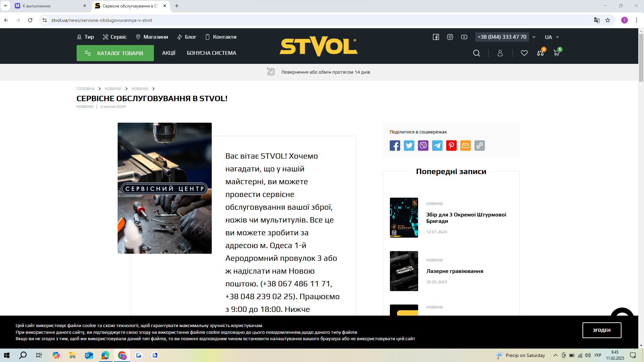644x362 pixels.
Task: Open the user account icon
Action: [x=500, y=53]
